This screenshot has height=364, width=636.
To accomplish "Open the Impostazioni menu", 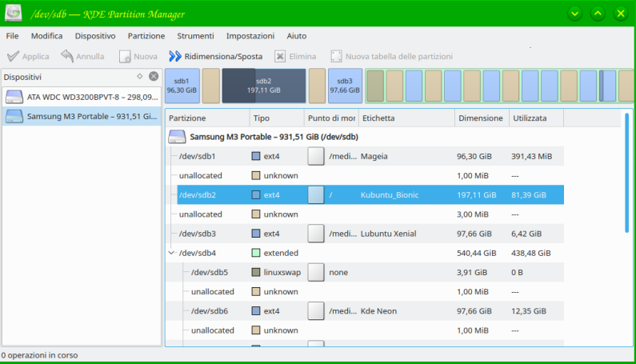I will pyautogui.click(x=250, y=36).
